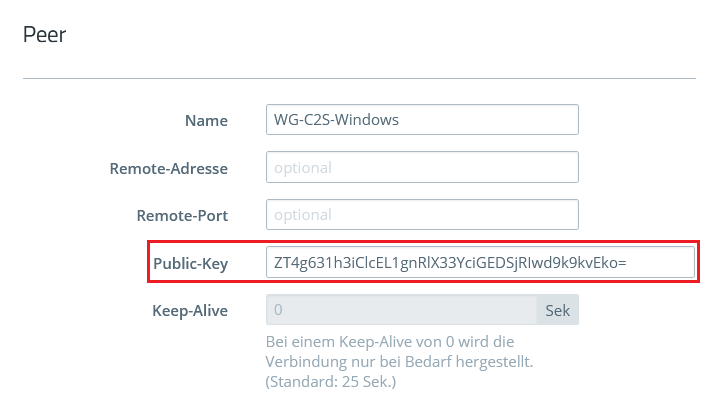Click the 'Verbindung nur bei Bedarf hergestellt' line
The image size is (717, 405).
[406, 361]
